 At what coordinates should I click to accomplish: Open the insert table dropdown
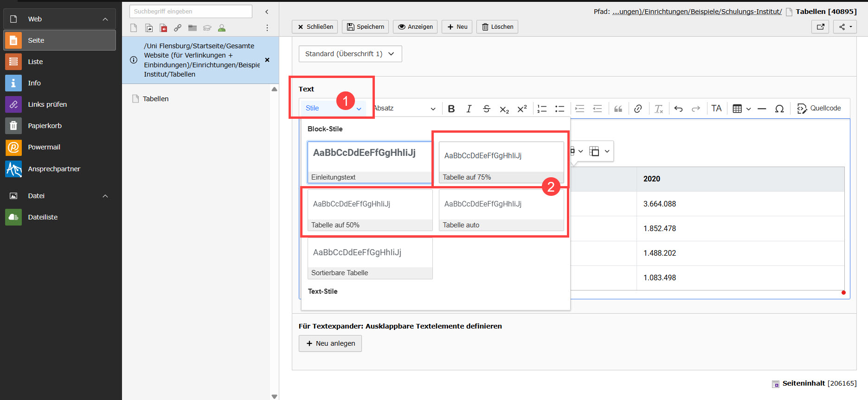point(741,109)
